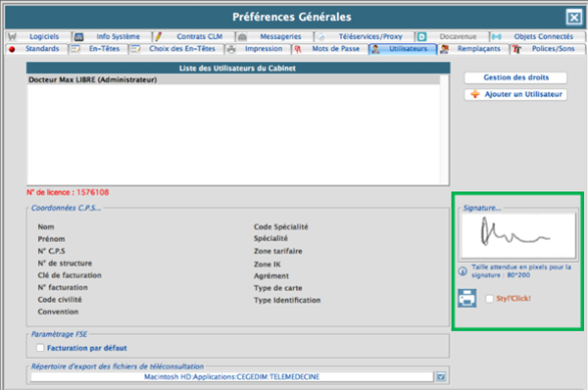Select Docteur Max LIBRE in user list
The width and height of the screenshot is (588, 390).
click(233, 79)
